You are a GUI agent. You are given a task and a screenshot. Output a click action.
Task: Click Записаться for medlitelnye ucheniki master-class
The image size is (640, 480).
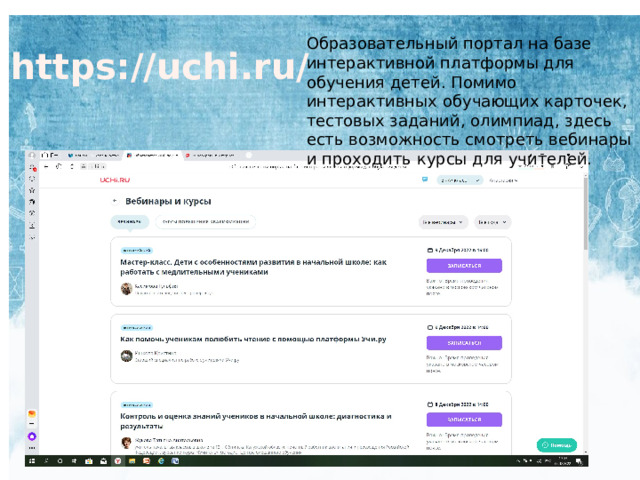pos(464,266)
